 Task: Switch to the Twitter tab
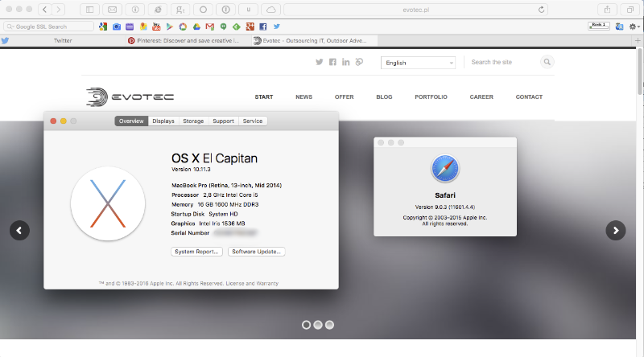[63, 41]
